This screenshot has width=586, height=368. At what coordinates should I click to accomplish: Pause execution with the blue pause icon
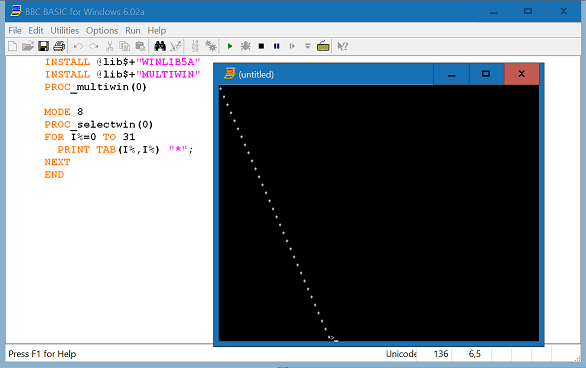click(277, 46)
